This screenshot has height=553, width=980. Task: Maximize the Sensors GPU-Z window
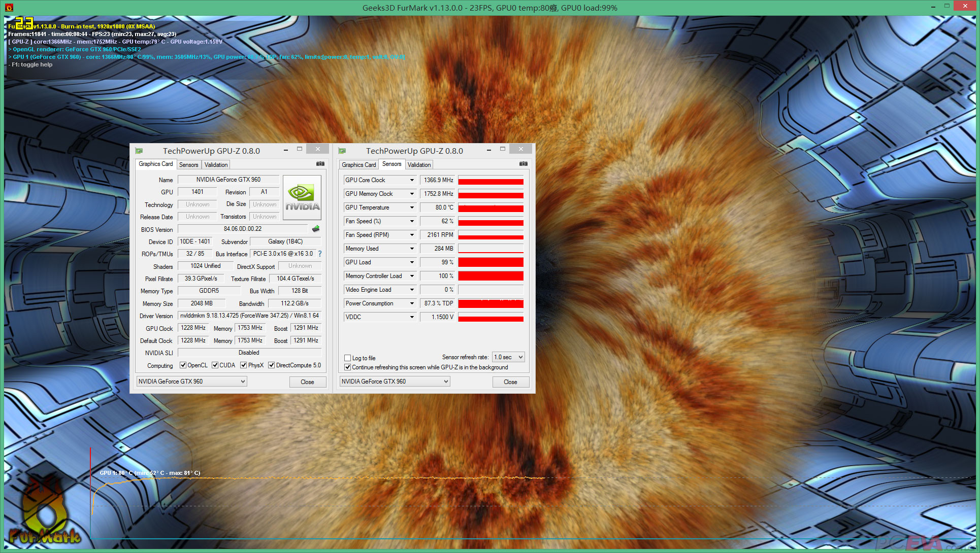(503, 149)
